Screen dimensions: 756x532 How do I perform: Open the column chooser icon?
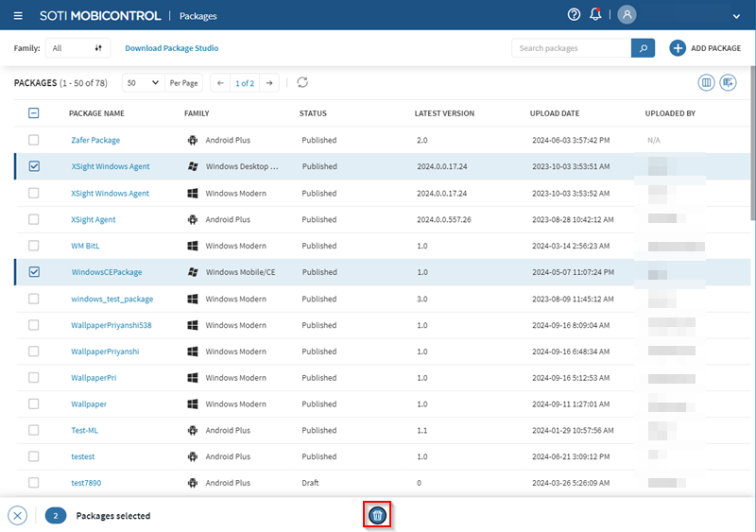tap(706, 83)
